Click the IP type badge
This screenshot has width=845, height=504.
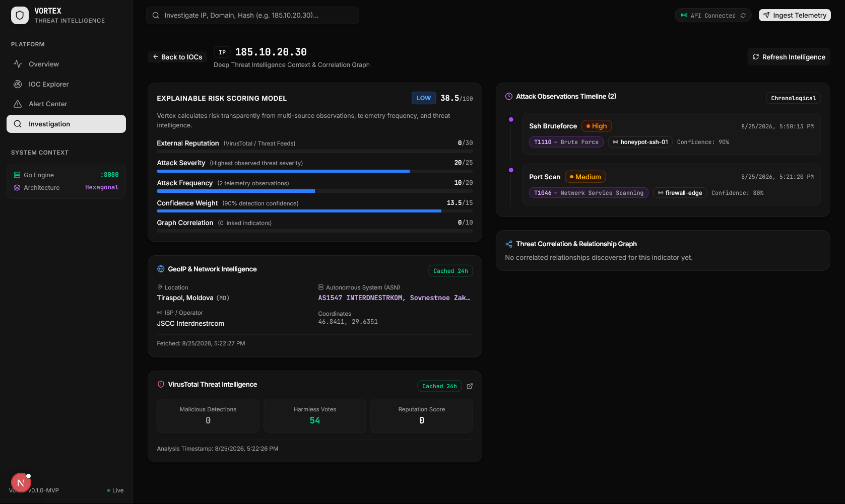222,52
